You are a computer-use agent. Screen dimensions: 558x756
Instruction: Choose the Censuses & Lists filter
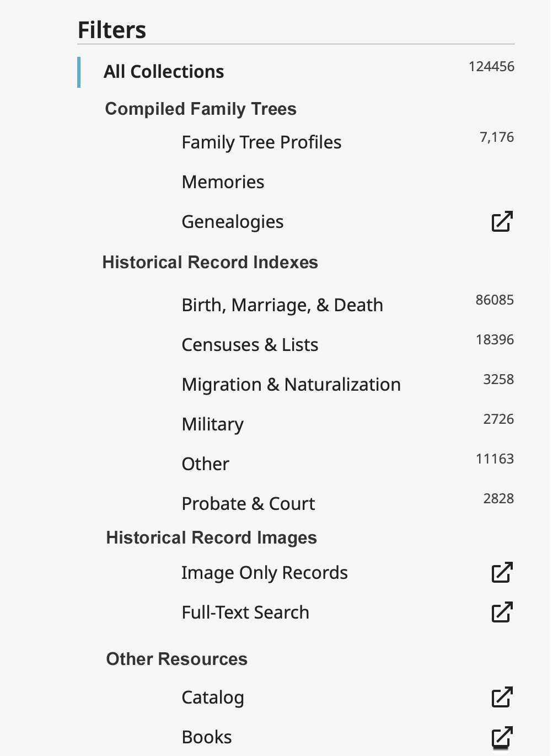[x=250, y=345]
